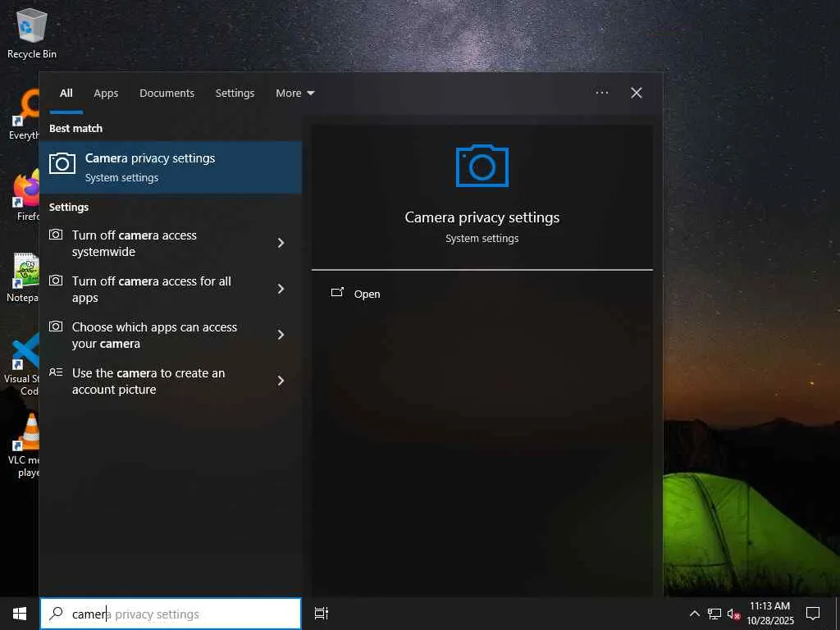Image resolution: width=840 pixels, height=630 pixels.
Task: Click camera icon next to Turn off camera access systemwide
Action: click(x=56, y=235)
